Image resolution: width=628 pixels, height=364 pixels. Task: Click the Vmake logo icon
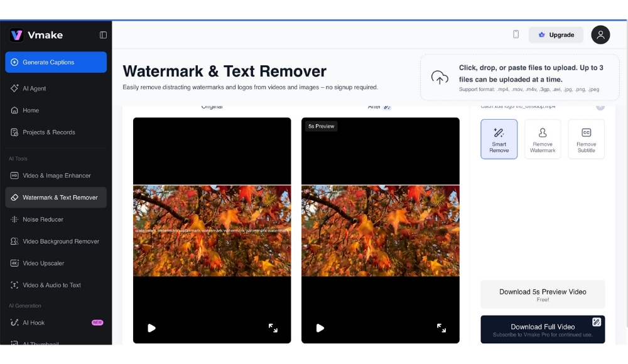pos(17,35)
